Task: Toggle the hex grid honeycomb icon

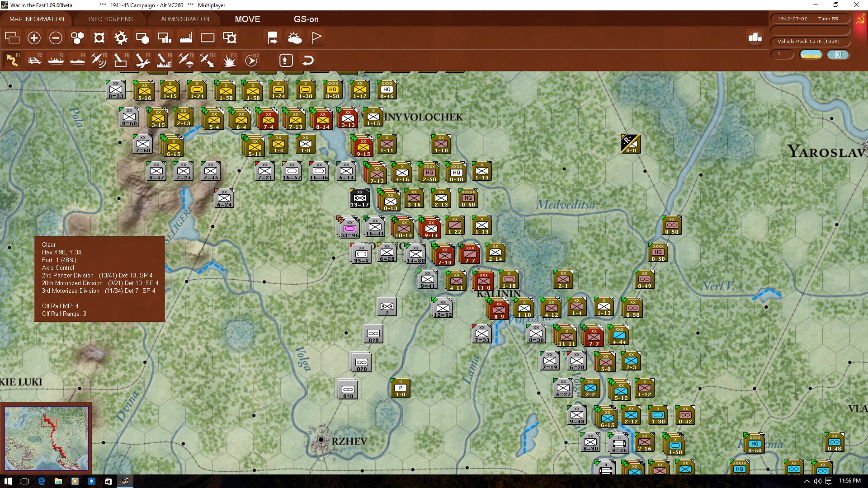Action: tap(77, 38)
